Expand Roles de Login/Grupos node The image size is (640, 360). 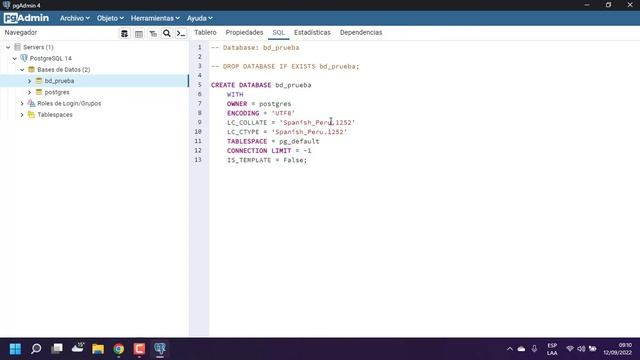click(22, 103)
